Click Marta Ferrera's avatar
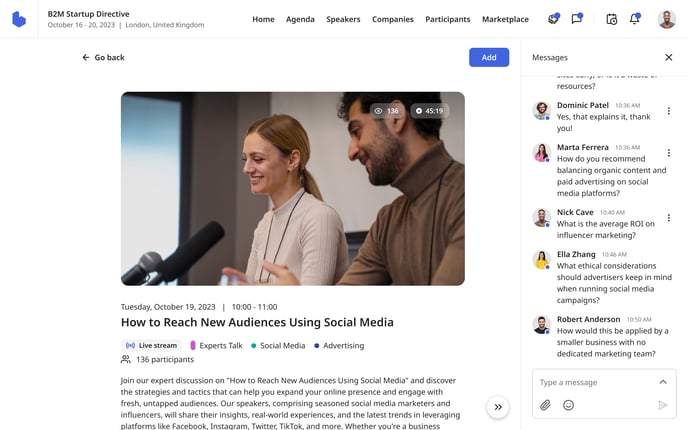This screenshot has height=430, width=688. click(542, 152)
